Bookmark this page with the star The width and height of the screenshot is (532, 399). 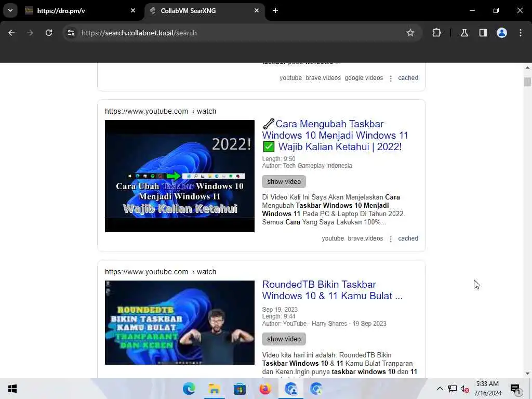410,33
